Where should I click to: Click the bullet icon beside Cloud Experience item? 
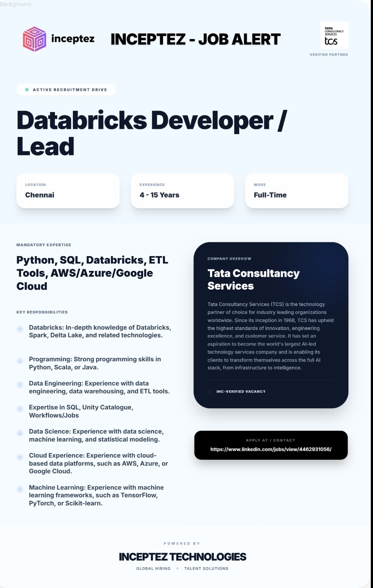[x=20, y=457]
